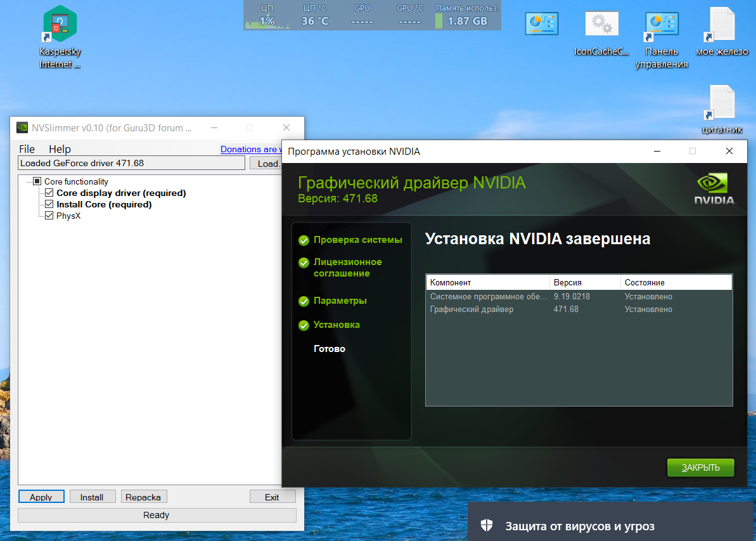Click Версия column header
This screenshot has width=756, height=541.
[x=586, y=282]
